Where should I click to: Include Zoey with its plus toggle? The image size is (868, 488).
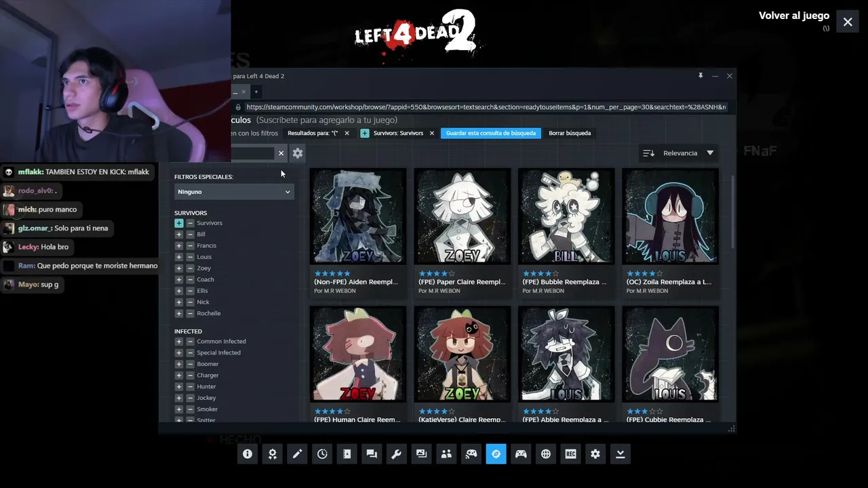pyautogui.click(x=179, y=268)
